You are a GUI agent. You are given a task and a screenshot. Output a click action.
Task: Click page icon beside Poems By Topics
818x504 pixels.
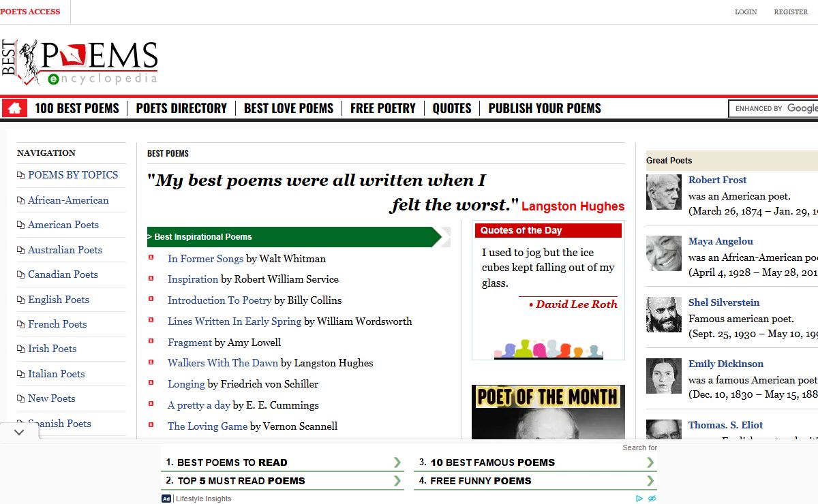point(20,176)
